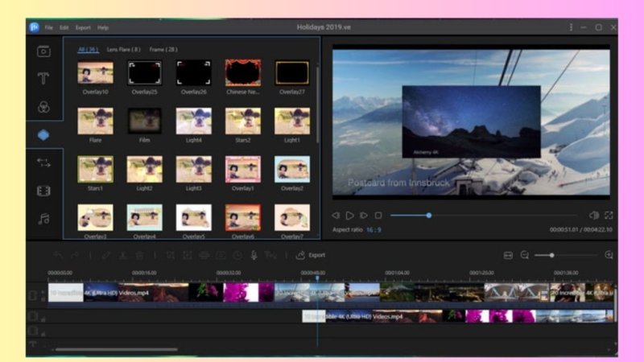Click the Redo arrow in timeline toolbar
Viewport: 644px width, 362px height.
click(x=75, y=255)
